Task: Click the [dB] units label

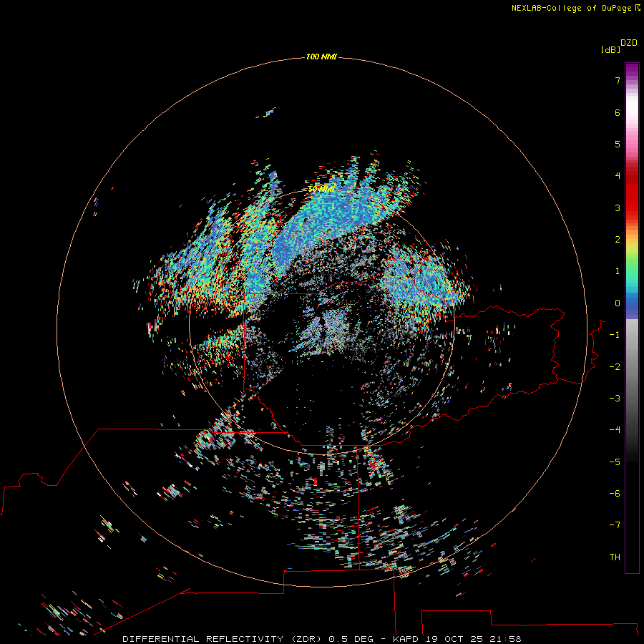Action: 610,49
